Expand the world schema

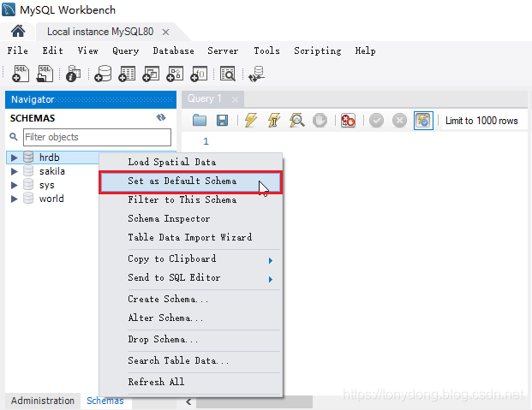pyautogui.click(x=14, y=199)
